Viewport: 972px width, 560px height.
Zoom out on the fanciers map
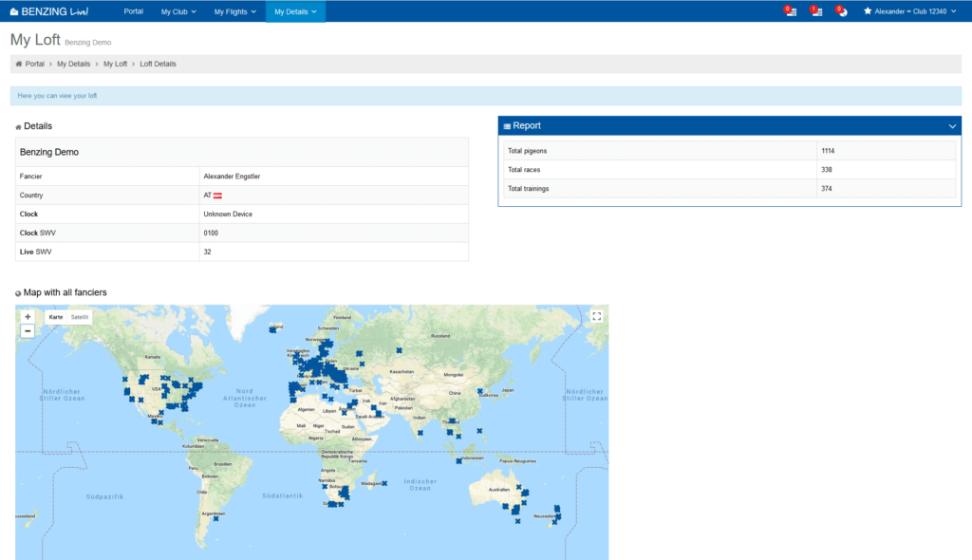28,331
